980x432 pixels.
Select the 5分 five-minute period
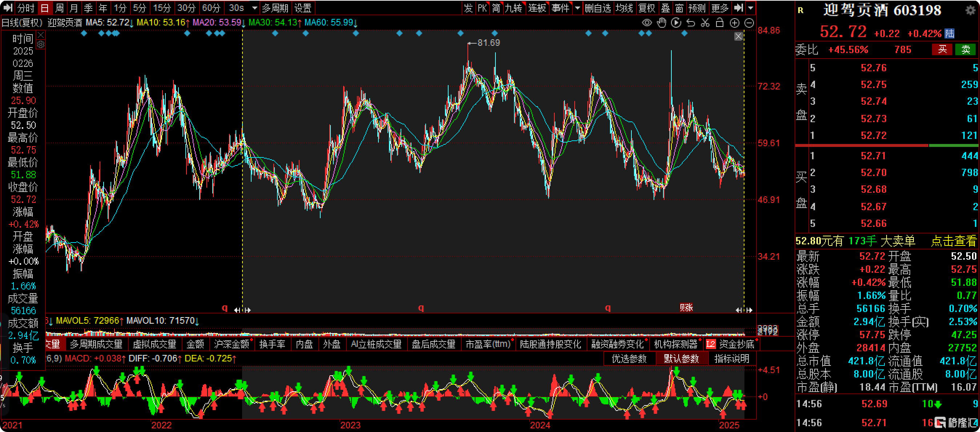tap(140, 8)
